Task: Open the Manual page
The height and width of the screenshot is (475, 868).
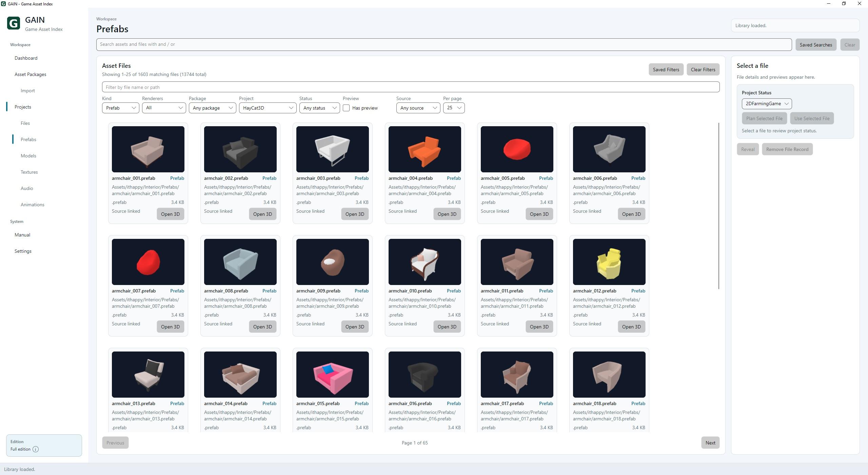Action: (22, 235)
